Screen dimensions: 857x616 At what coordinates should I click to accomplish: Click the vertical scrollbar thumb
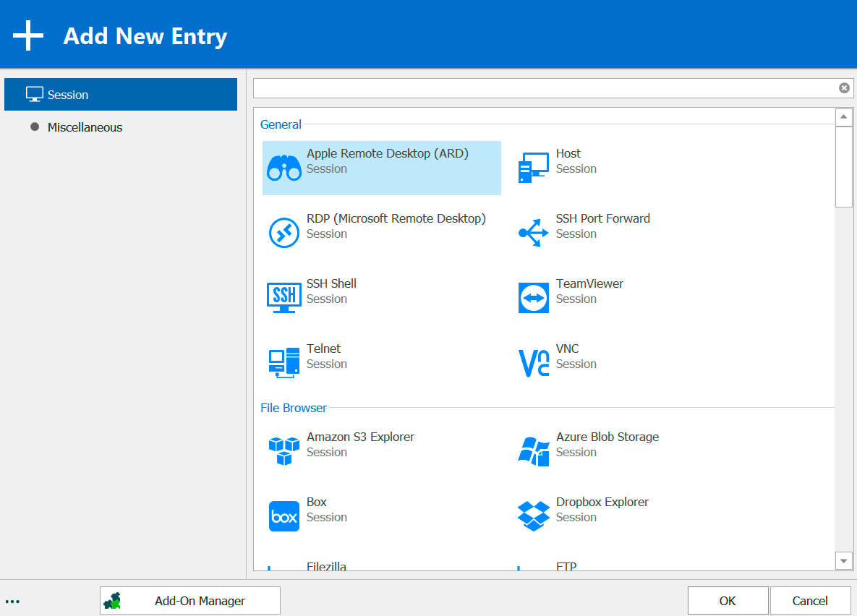(844, 167)
